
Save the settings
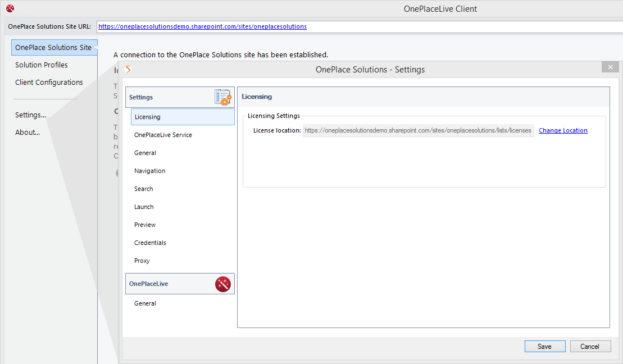tap(545, 347)
